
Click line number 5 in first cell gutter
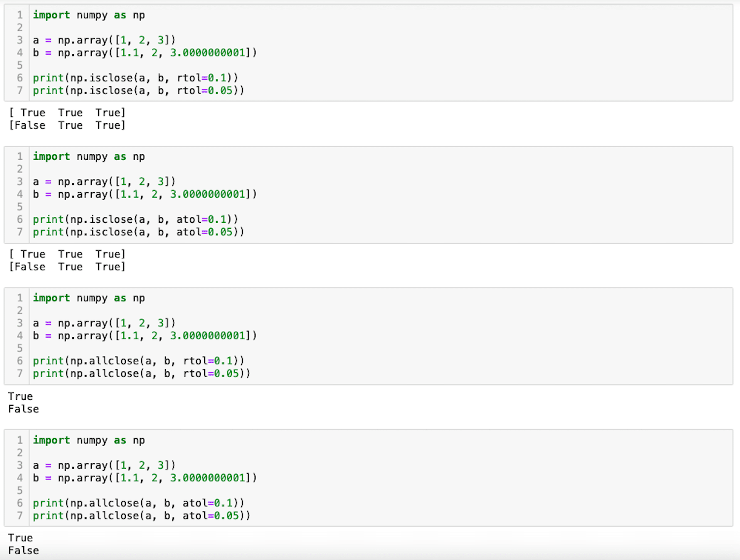pyautogui.click(x=20, y=66)
